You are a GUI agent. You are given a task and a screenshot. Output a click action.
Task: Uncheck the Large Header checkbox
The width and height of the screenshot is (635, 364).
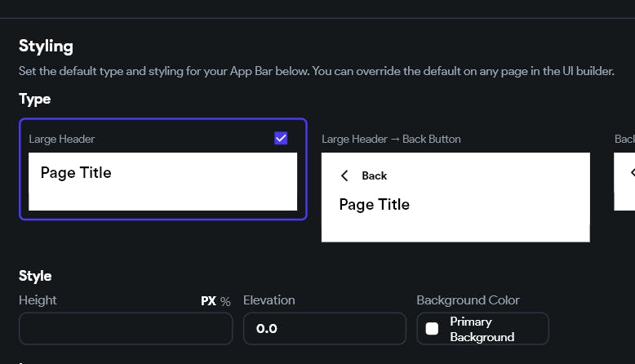coord(282,139)
